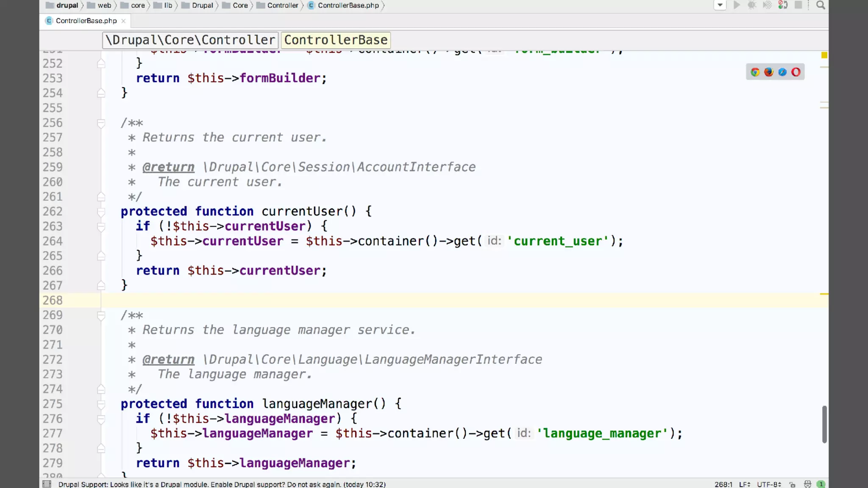Open in Safari browser icon
The width and height of the screenshot is (868, 488).
pyautogui.click(x=782, y=72)
